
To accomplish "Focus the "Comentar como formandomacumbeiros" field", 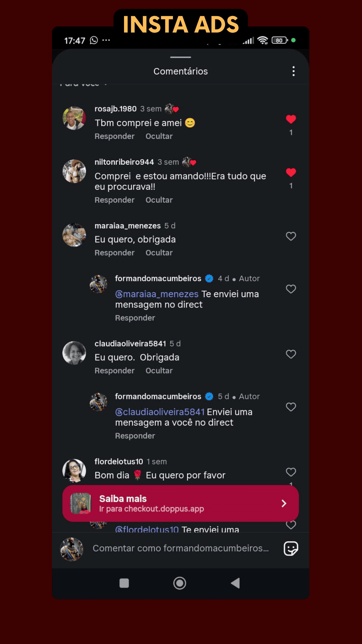I will (181, 548).
